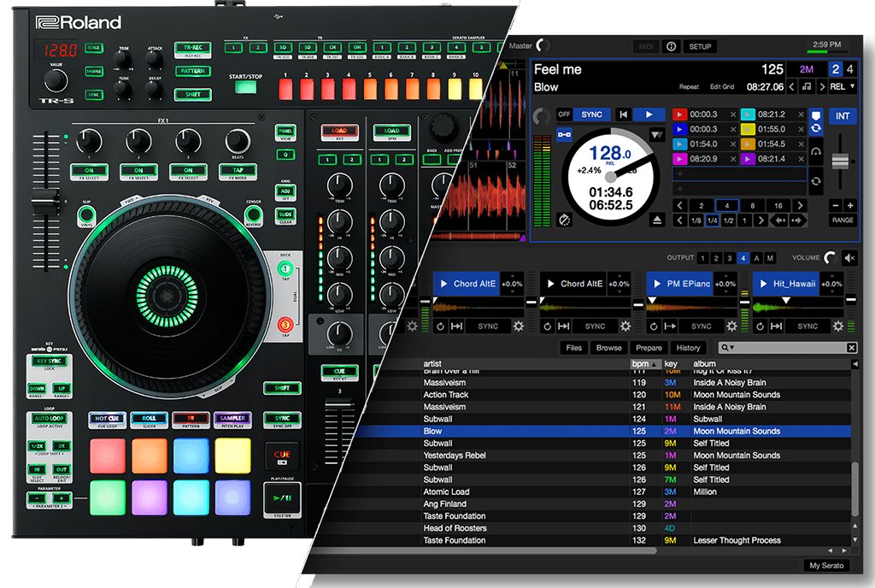Sort library by bpm column header

(x=640, y=364)
